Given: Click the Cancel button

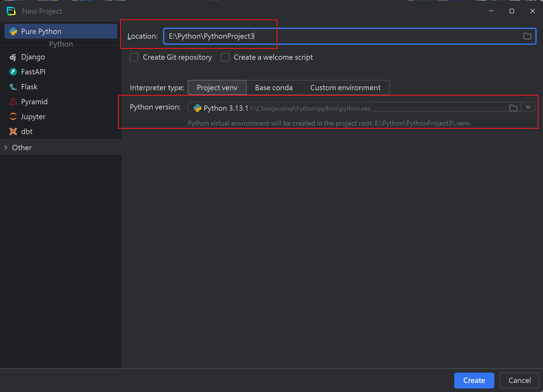Looking at the screenshot, I should pos(520,380).
